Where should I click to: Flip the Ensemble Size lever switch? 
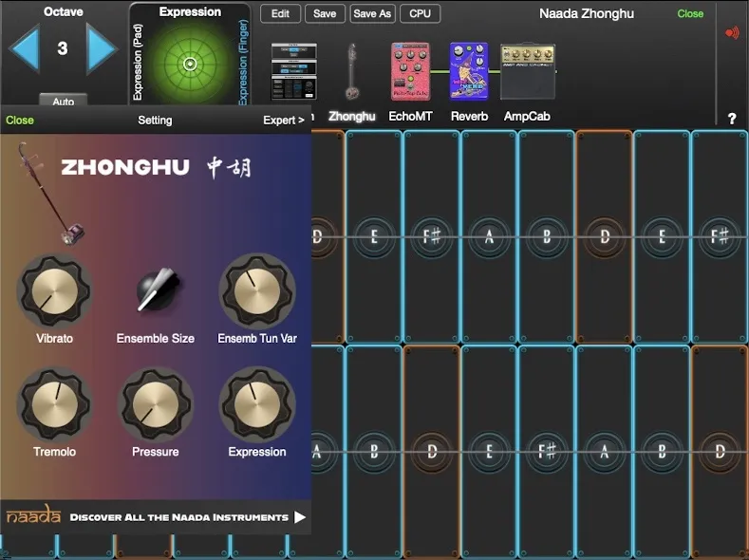158,289
